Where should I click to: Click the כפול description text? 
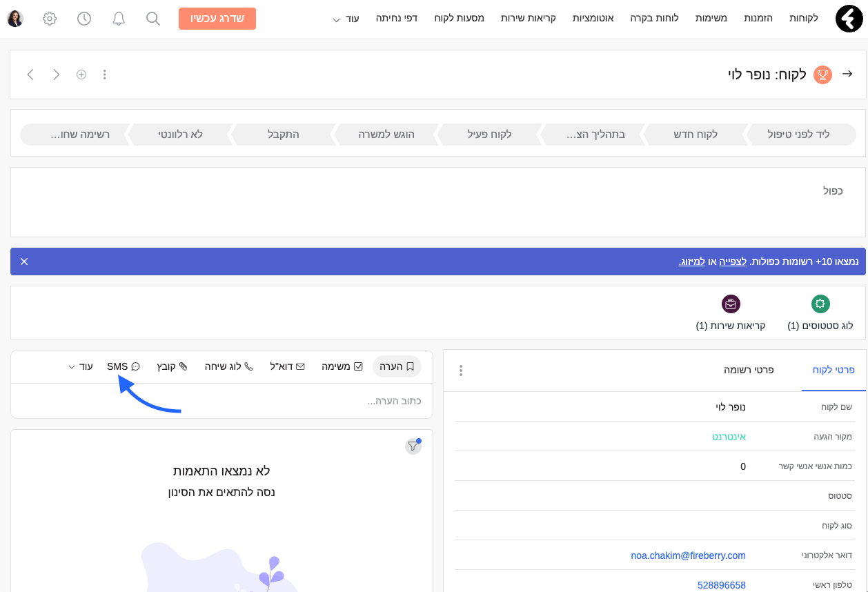[833, 190]
